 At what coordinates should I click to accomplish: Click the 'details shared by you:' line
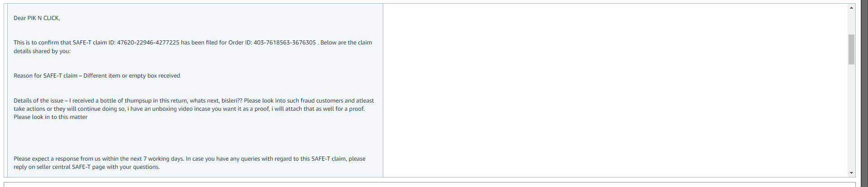(42, 51)
